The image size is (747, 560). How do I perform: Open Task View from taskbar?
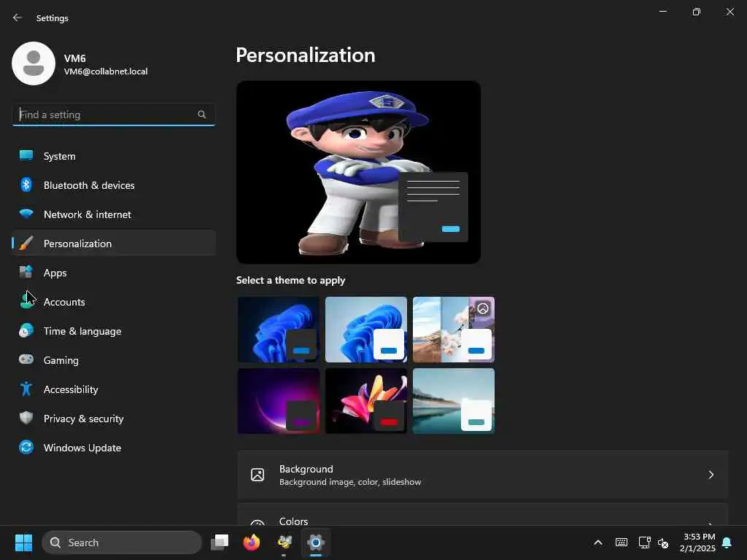pos(220,542)
